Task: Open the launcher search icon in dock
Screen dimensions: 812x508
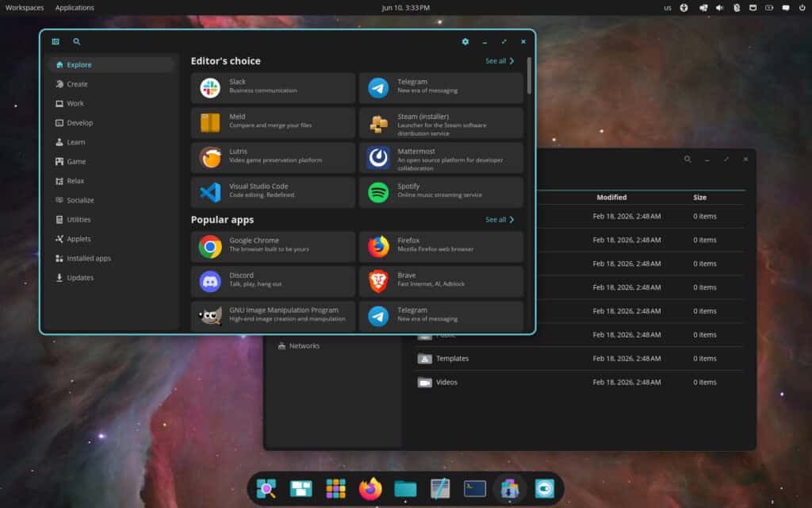Action: 266,488
